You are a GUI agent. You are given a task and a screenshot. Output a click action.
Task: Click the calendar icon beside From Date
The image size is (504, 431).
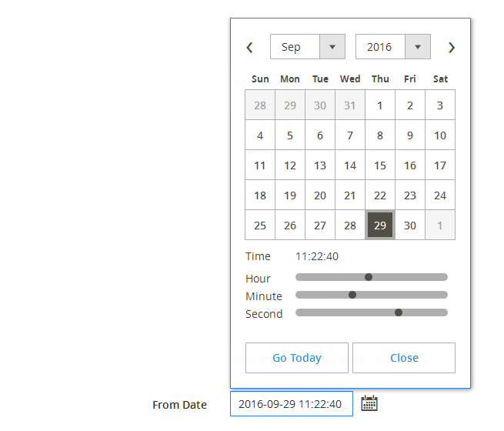(x=369, y=403)
